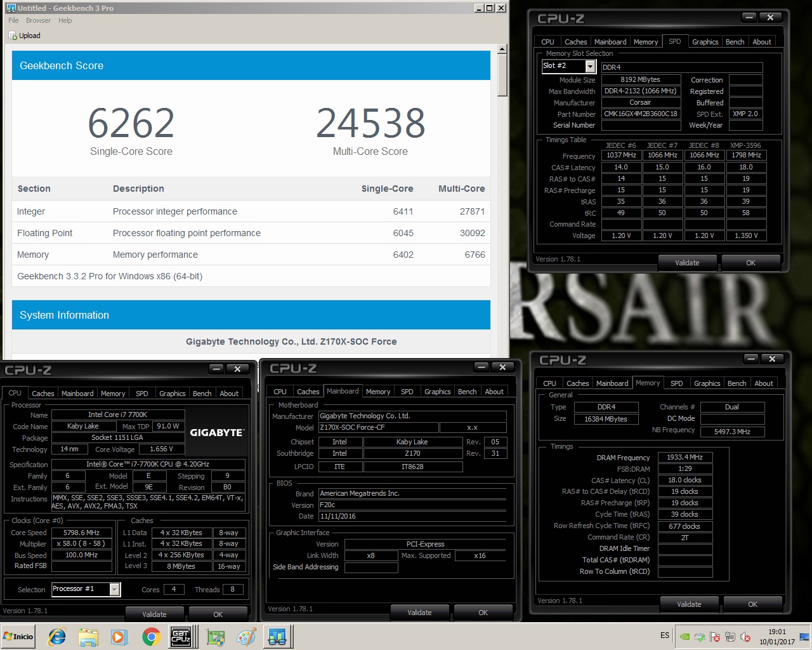The height and width of the screenshot is (650, 812).
Task: Open Bench tab in CPU-Z SPD window
Action: pyautogui.click(x=735, y=42)
